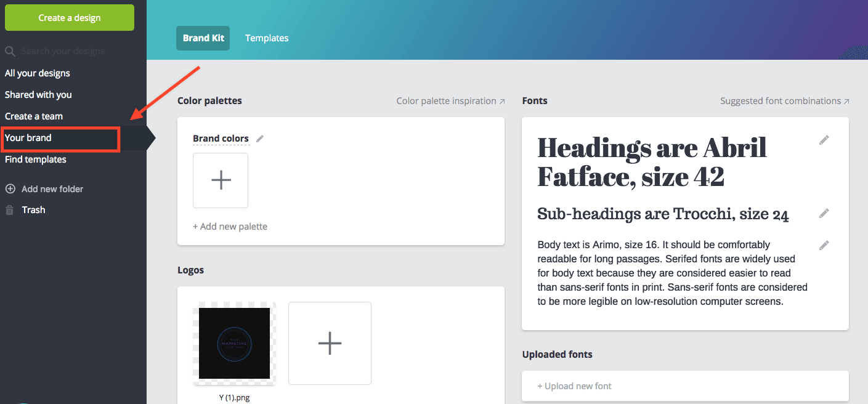This screenshot has width=868, height=404.
Task: Click the pencil icon for Trochi sub-heading
Action: 824,214
